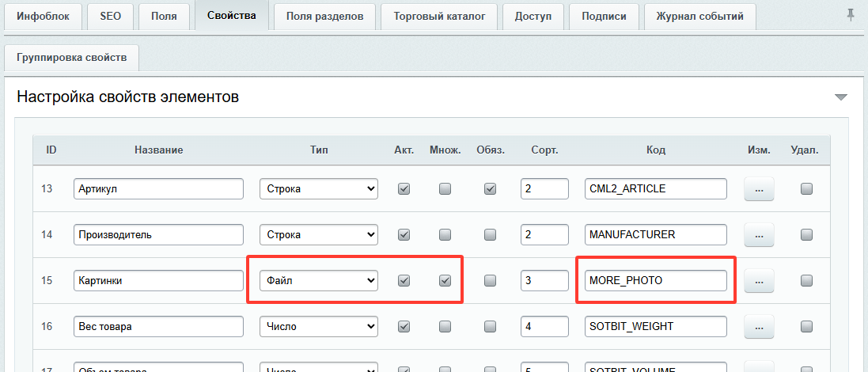Uncheck required checkbox for Артикул

(x=490, y=188)
